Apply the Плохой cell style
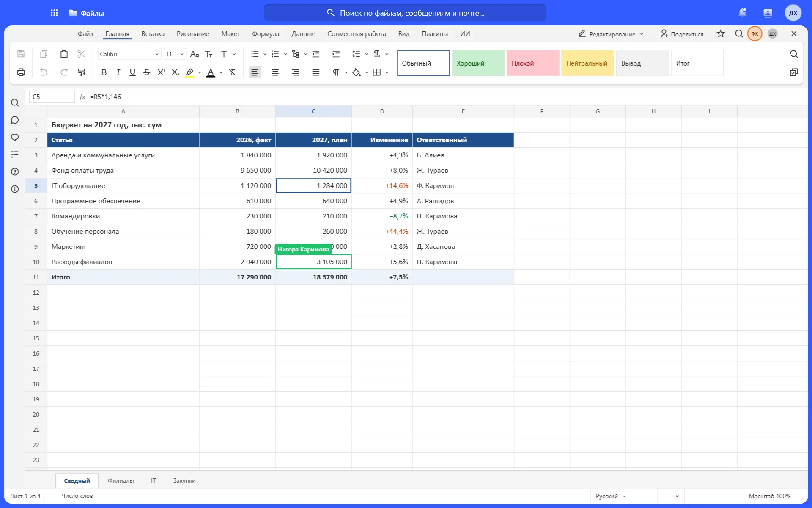The height and width of the screenshot is (508, 812). (533, 63)
